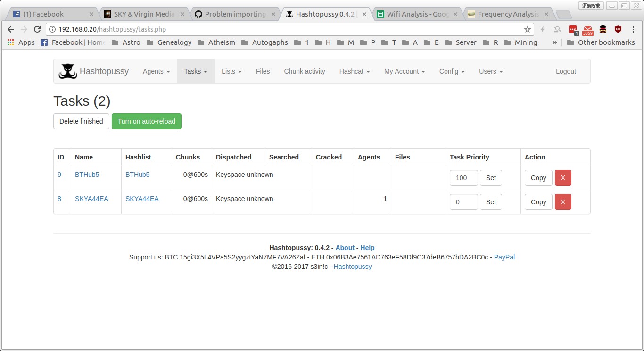The width and height of the screenshot is (644, 351).
Task: Switch to the Wifi Analysis tab
Action: tap(417, 14)
